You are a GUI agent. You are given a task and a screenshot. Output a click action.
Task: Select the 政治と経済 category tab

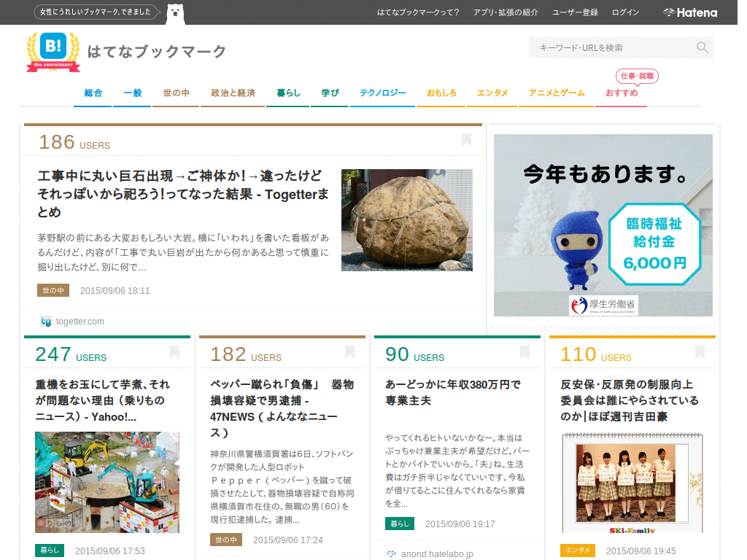coord(233,93)
